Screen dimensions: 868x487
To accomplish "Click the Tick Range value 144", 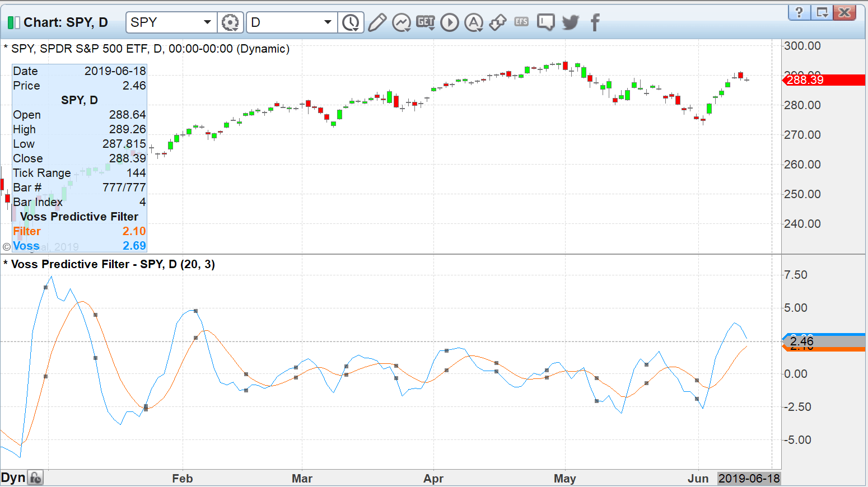I will 136,173.
